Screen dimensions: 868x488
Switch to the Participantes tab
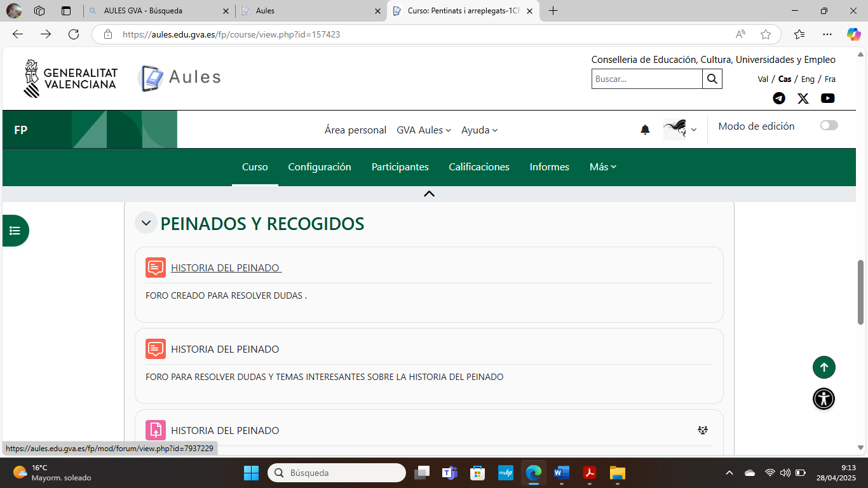400,167
